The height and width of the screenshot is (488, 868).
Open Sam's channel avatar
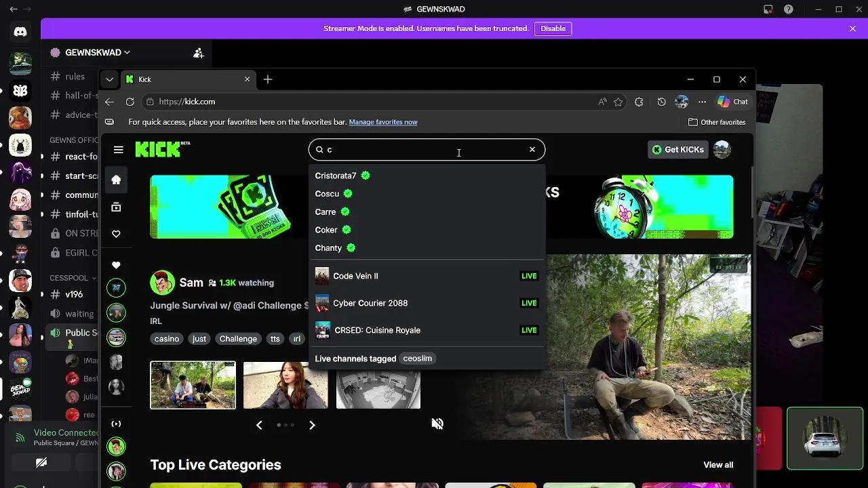click(x=162, y=283)
